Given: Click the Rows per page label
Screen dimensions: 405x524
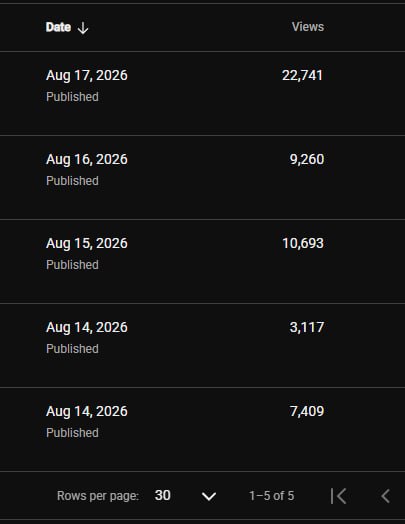Looking at the screenshot, I should 98,496.
